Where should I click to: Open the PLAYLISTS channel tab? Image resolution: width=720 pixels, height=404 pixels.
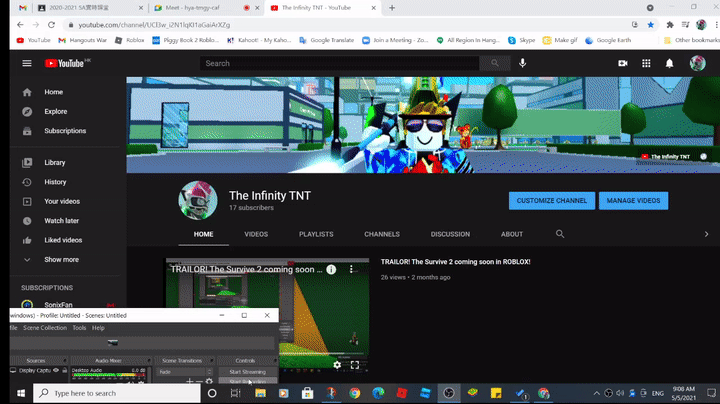(x=316, y=234)
